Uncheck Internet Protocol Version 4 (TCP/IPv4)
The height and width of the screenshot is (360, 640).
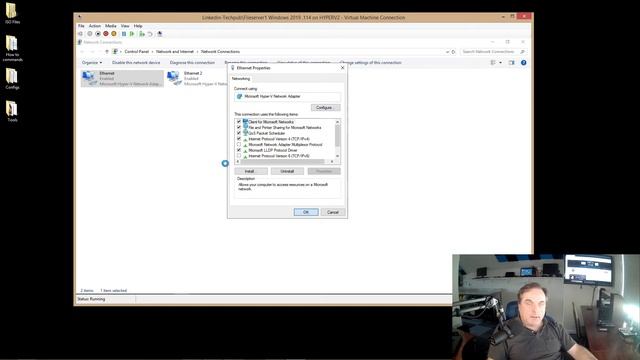[239, 139]
